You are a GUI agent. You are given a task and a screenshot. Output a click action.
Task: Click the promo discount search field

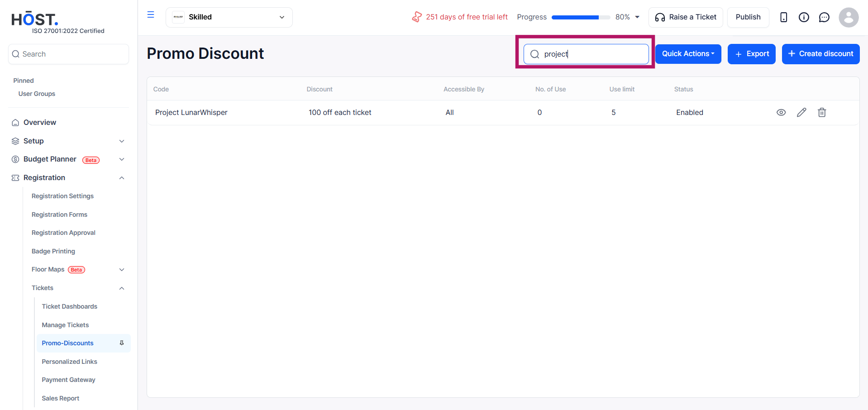[586, 54]
